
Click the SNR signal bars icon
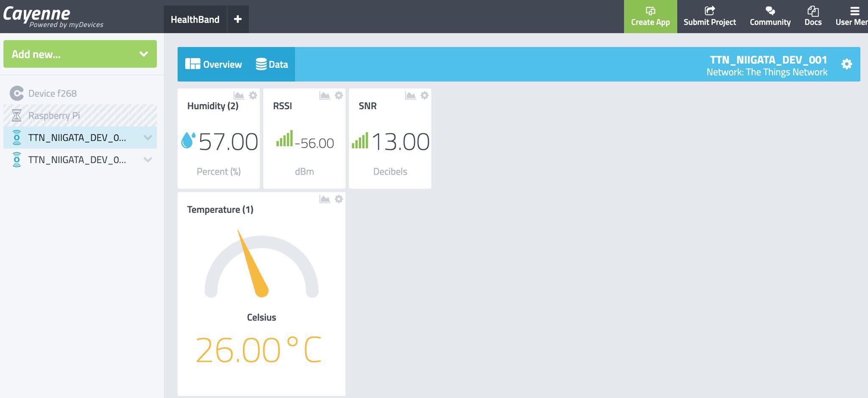point(360,140)
